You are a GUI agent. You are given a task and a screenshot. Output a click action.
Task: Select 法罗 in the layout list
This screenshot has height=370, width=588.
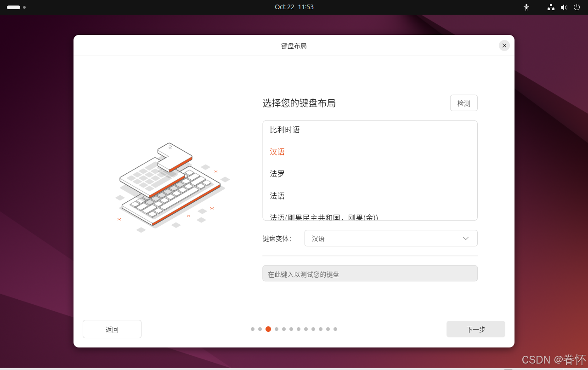pos(370,174)
